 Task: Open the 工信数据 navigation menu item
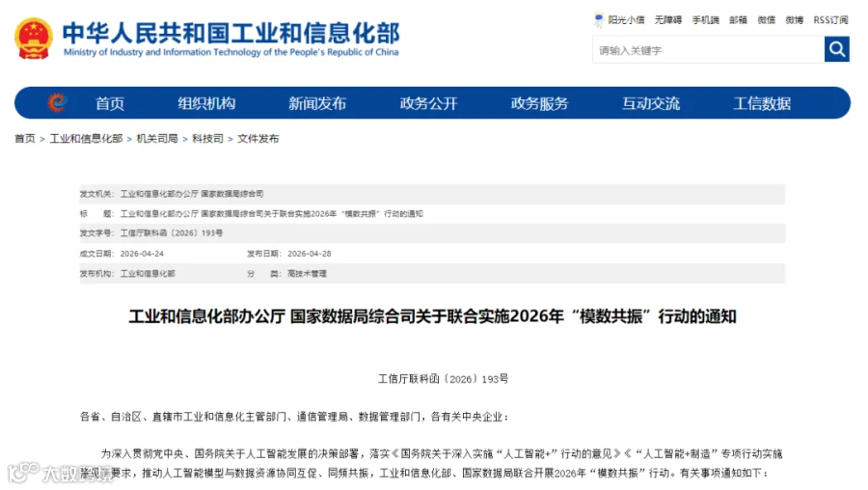762,103
